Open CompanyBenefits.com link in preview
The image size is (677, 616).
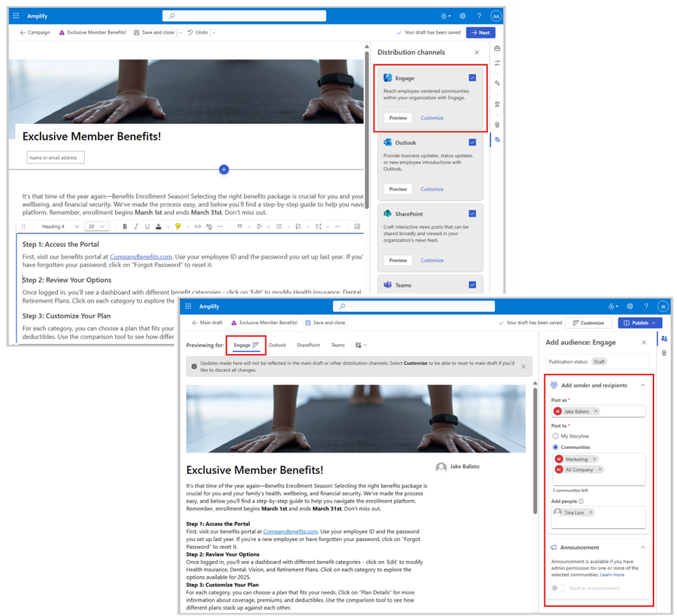tap(290, 531)
